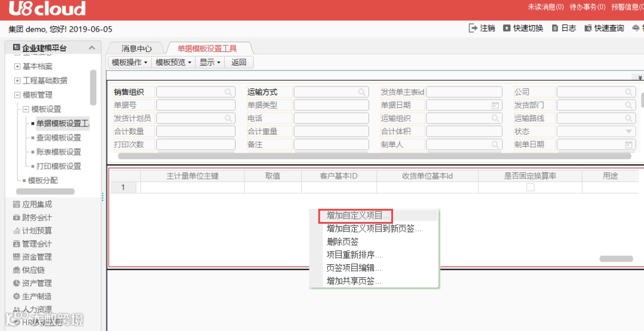
Task: Click the 计划预算 module icon
Action: [x=17, y=230]
